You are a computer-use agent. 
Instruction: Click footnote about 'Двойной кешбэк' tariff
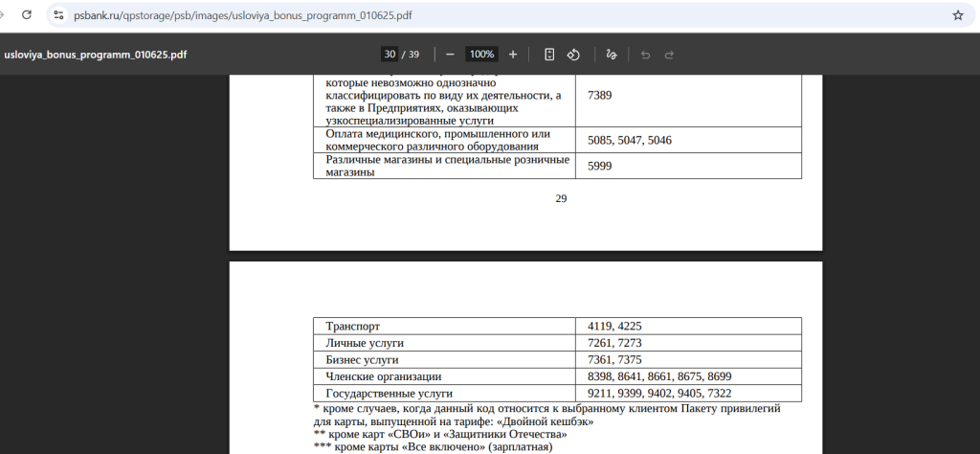point(546,416)
